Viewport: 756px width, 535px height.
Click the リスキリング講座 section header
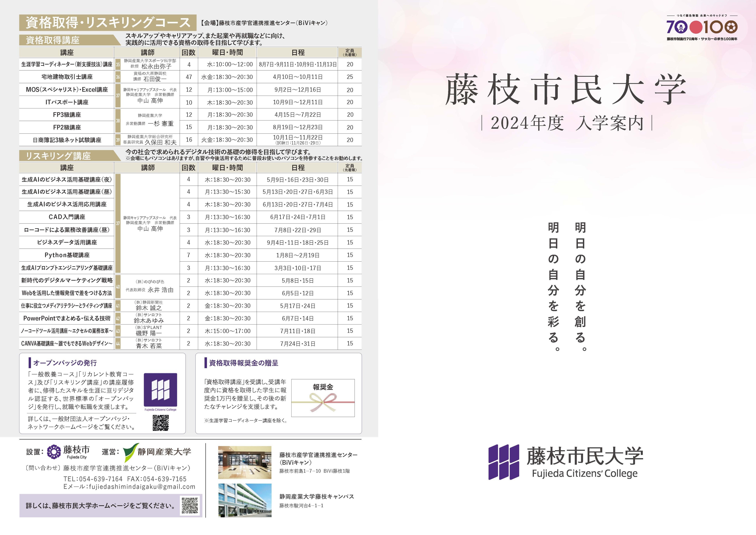(x=58, y=156)
